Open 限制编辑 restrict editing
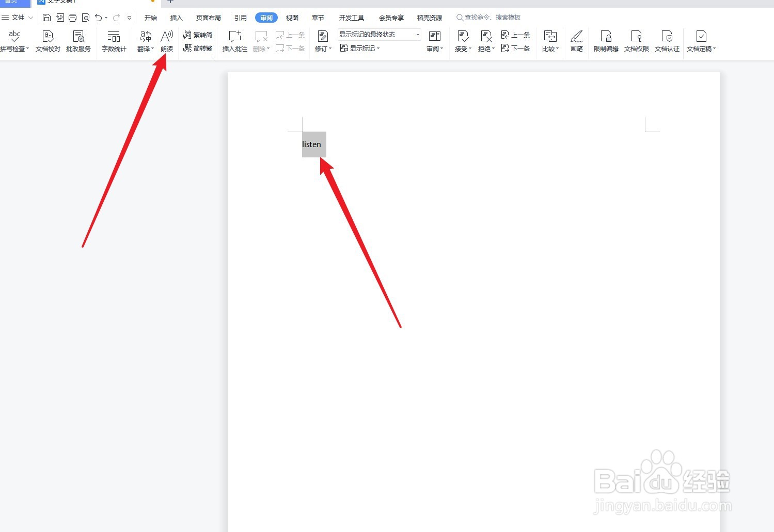The image size is (774, 532). click(606, 41)
